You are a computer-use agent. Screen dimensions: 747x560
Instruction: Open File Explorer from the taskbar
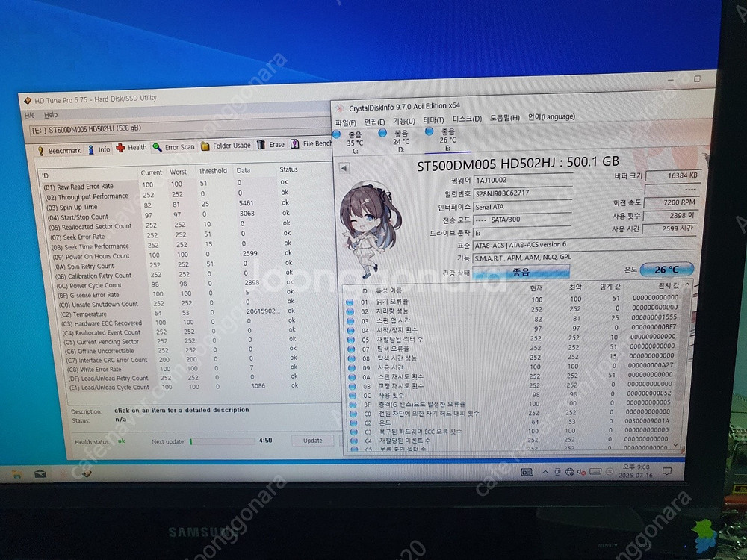tap(16, 474)
